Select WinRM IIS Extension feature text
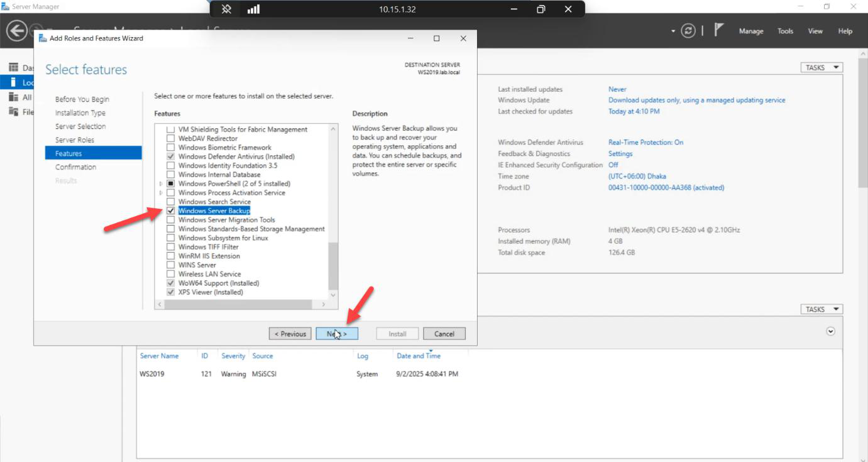Screen dimensions: 868x462 [209, 256]
